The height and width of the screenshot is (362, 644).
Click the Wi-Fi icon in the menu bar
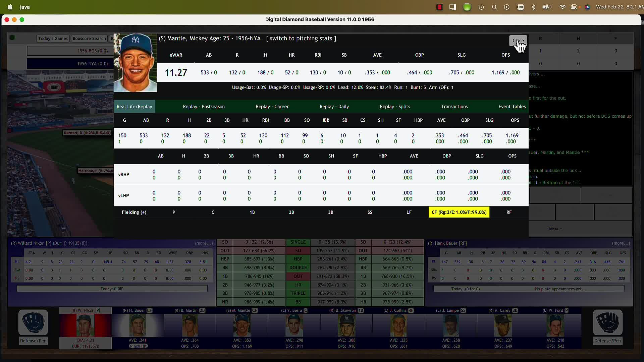(562, 7)
